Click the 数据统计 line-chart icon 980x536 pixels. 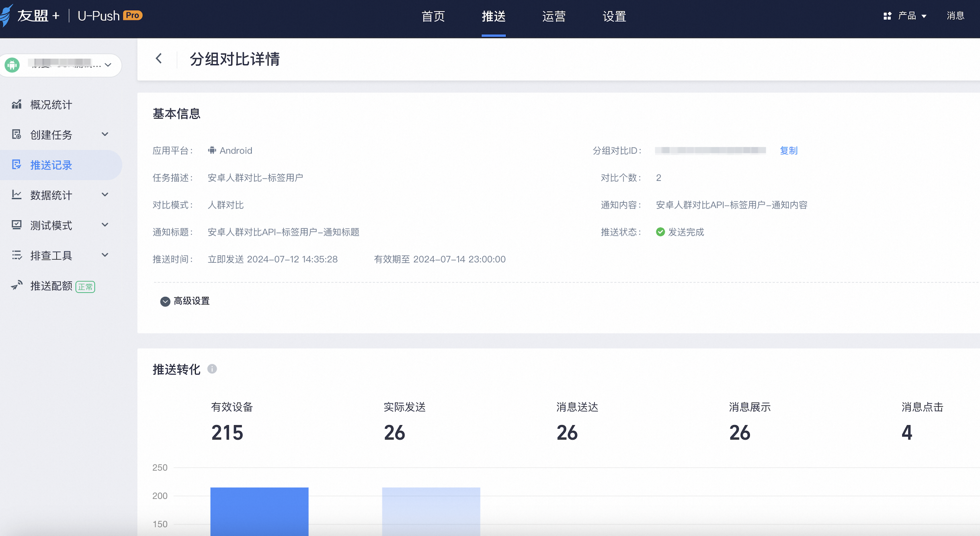pos(16,195)
